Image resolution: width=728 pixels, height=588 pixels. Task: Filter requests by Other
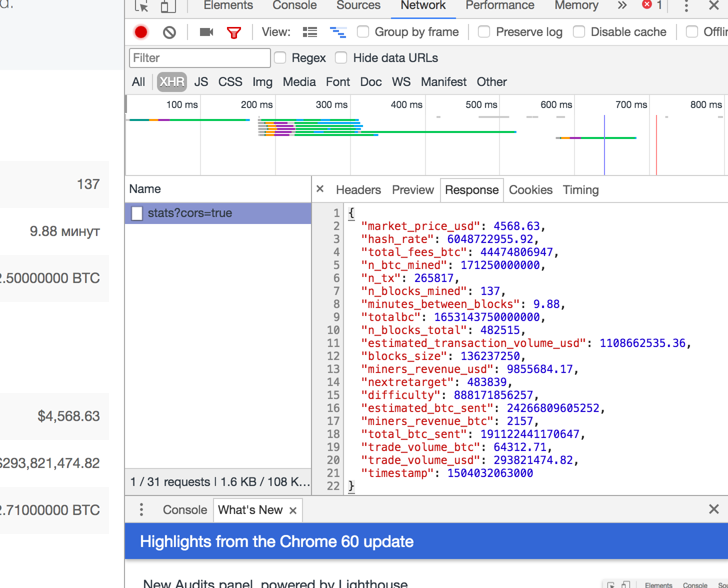(491, 82)
